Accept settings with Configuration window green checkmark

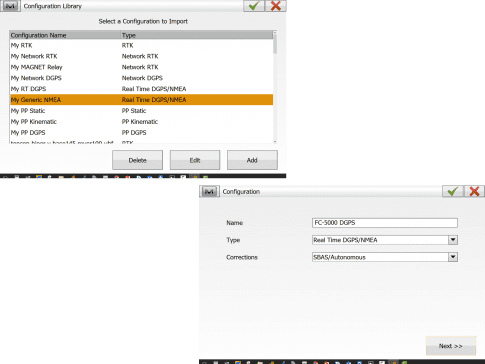[452, 191]
